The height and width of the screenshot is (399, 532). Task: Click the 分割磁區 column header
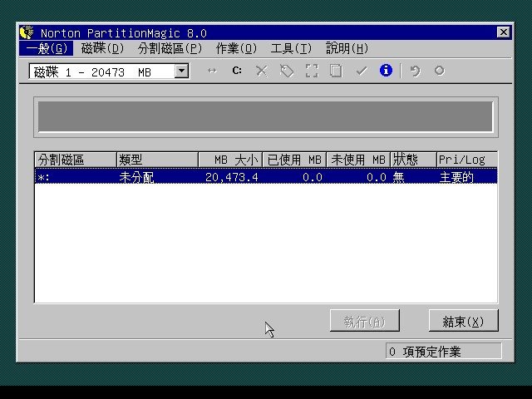tap(76, 160)
